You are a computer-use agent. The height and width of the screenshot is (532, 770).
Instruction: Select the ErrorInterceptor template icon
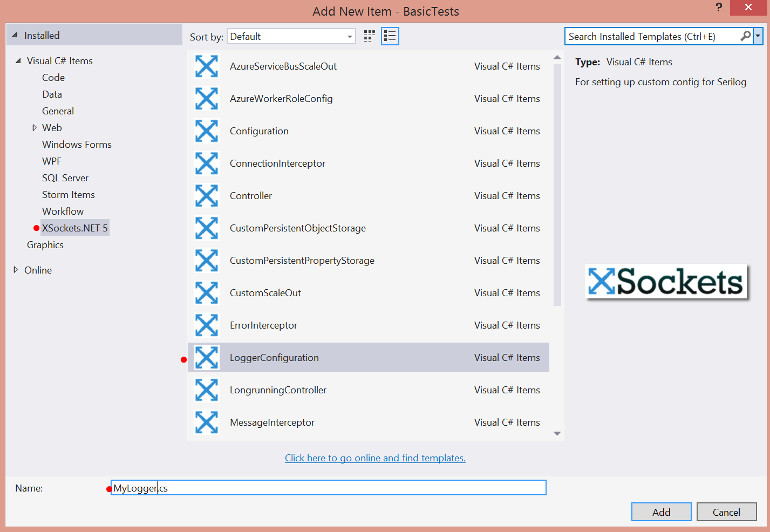207,325
